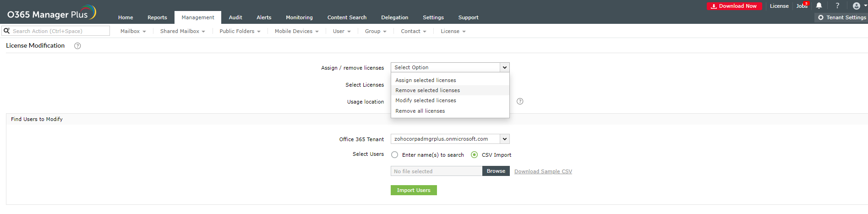Select the CSV Import radio button
This screenshot has width=868, height=214.
pyautogui.click(x=475, y=155)
